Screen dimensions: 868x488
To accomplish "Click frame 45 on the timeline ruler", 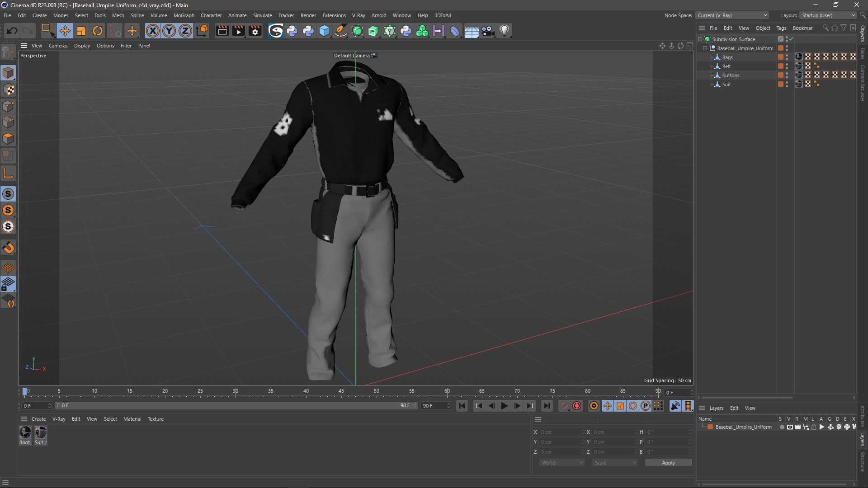I will (341, 391).
